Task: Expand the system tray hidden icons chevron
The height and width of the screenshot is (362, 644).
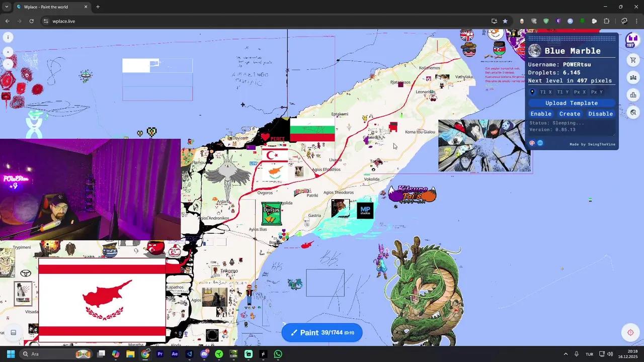Action: click(566, 354)
